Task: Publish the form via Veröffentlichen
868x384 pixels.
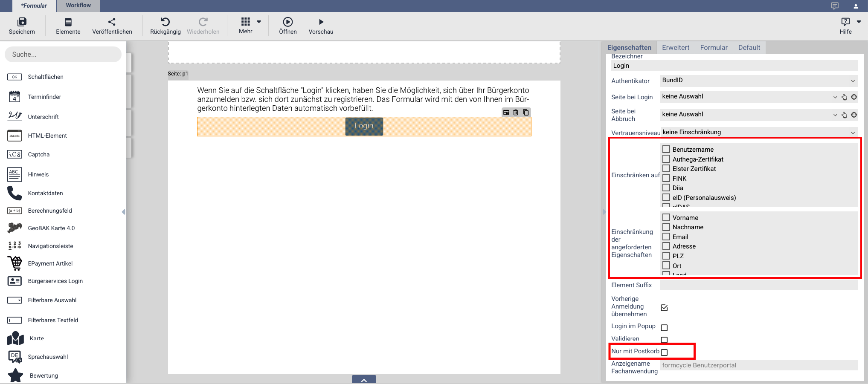Action: [x=112, y=26]
